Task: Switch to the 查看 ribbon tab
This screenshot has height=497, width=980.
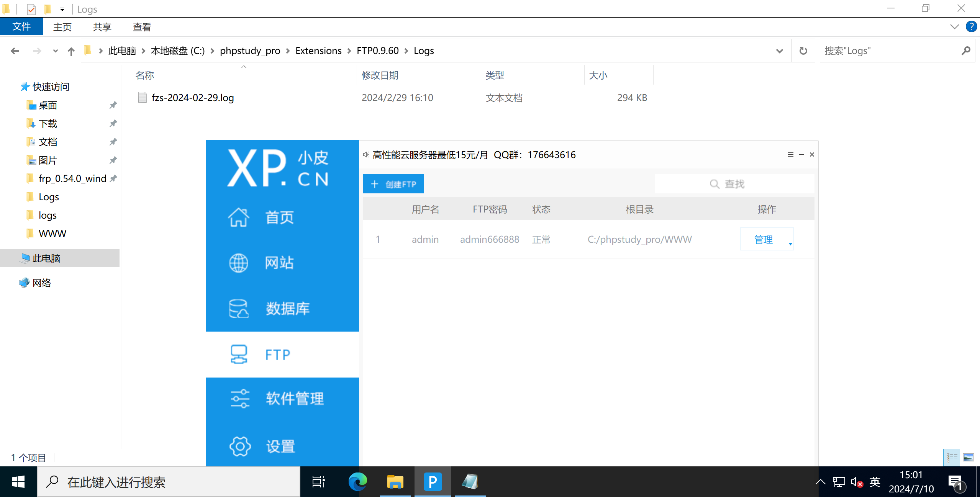Action: 142,27
